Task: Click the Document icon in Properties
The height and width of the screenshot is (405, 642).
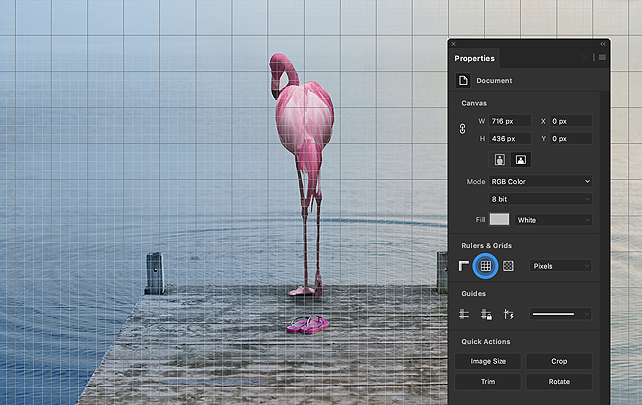Action: tap(463, 80)
